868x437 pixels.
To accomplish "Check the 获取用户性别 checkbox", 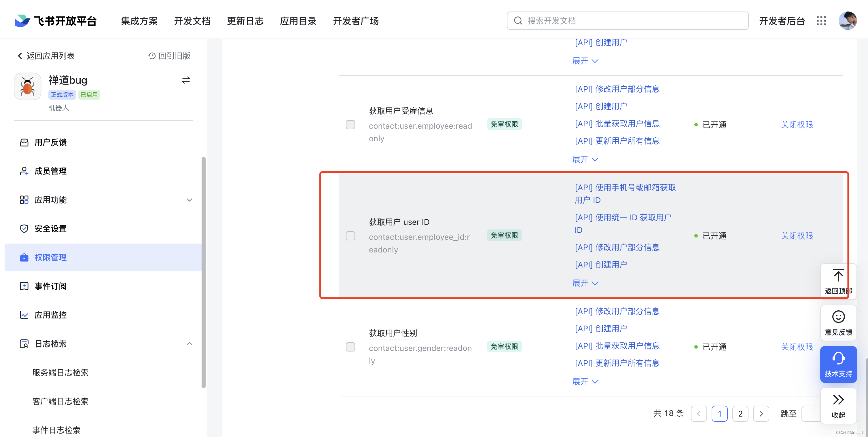I will (350, 347).
